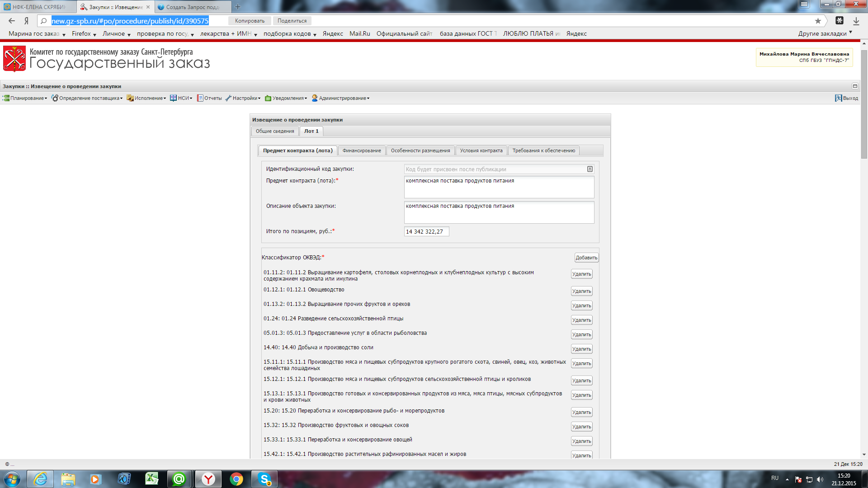Open the Общие сведения tab

[274, 131]
